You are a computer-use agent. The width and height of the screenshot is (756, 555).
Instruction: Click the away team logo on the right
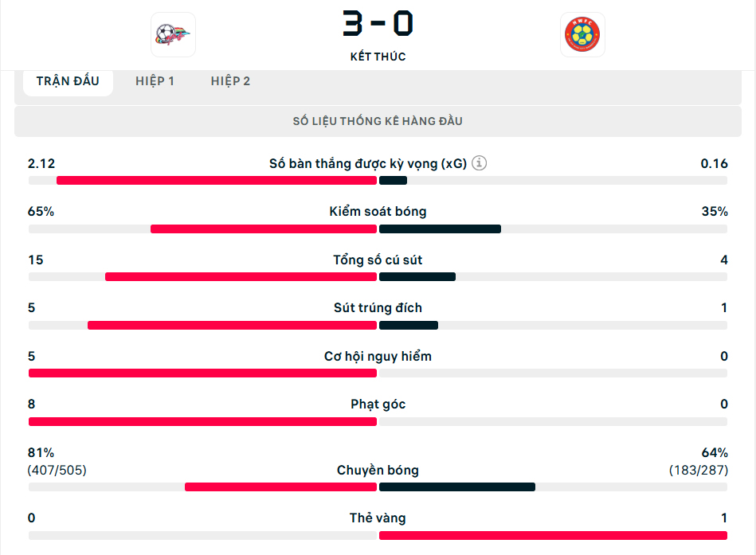coord(582,34)
